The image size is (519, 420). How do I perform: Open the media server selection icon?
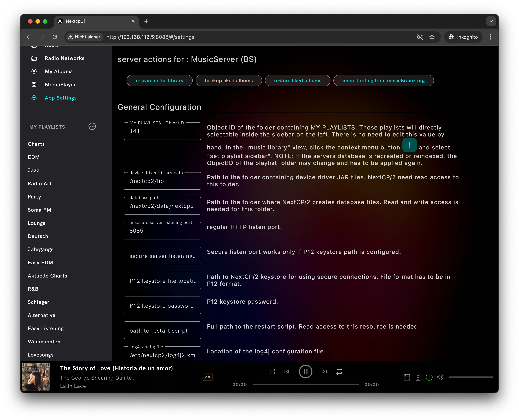[x=407, y=377]
